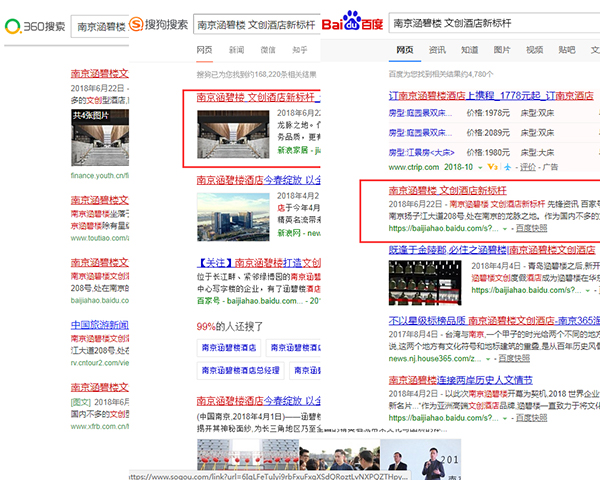This screenshot has width=600, height=480.
Task: Click the Baidu 百度 paw logo
Action: (x=352, y=22)
